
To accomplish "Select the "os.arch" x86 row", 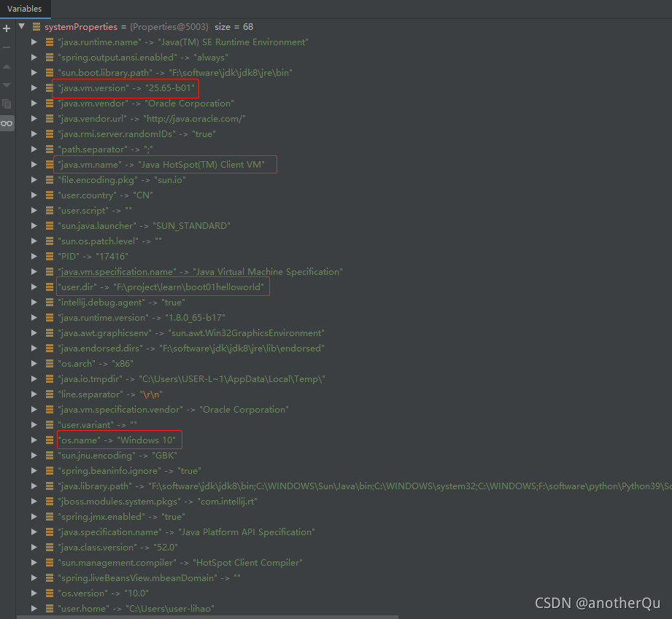I will click(x=96, y=364).
